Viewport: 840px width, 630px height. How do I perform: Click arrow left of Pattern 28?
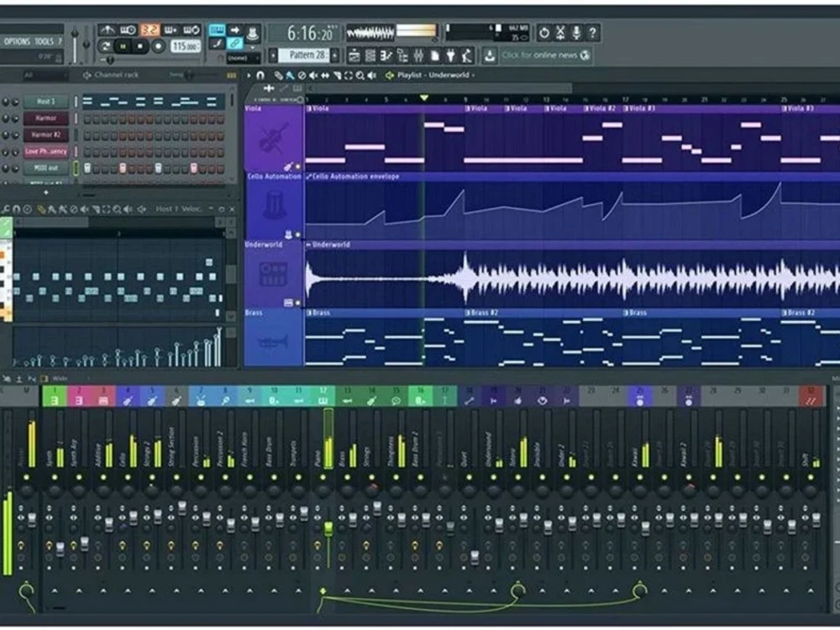[273, 55]
